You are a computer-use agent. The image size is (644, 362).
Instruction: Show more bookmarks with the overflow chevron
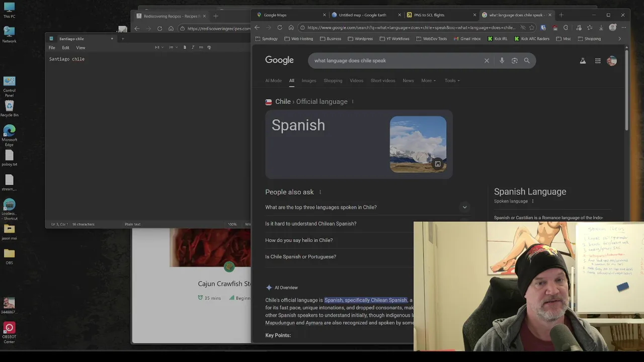pyautogui.click(x=619, y=39)
